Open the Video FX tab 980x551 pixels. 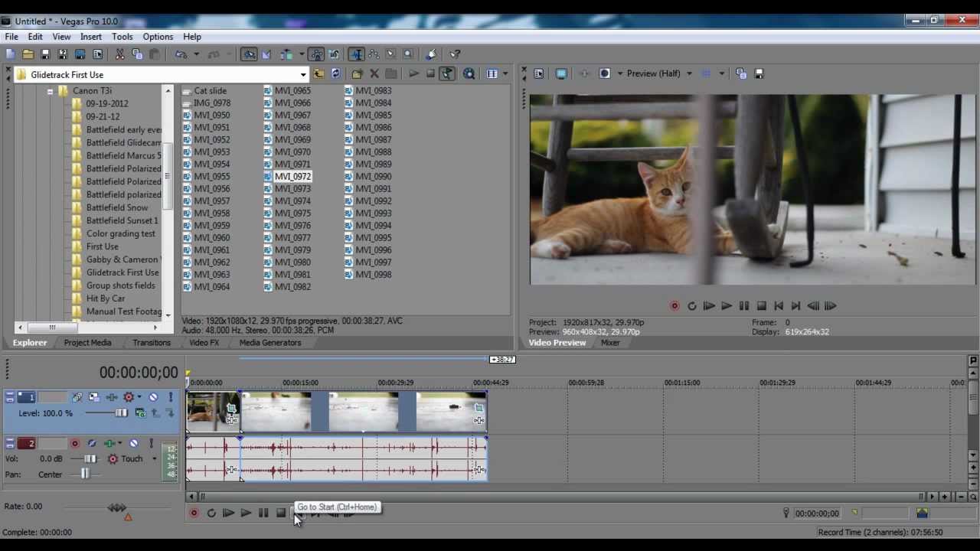(204, 343)
